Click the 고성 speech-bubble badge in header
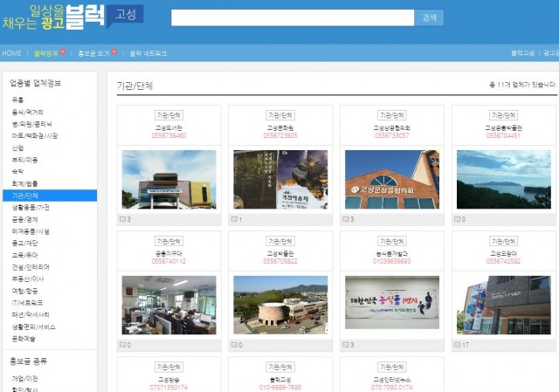559x392 pixels. pyautogui.click(x=125, y=15)
